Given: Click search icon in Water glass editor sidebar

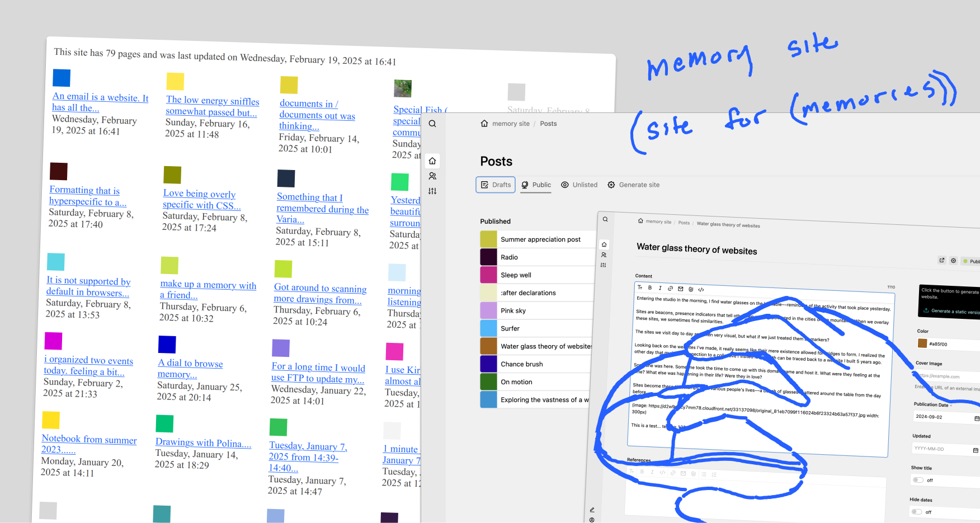Looking at the screenshot, I should [605, 219].
